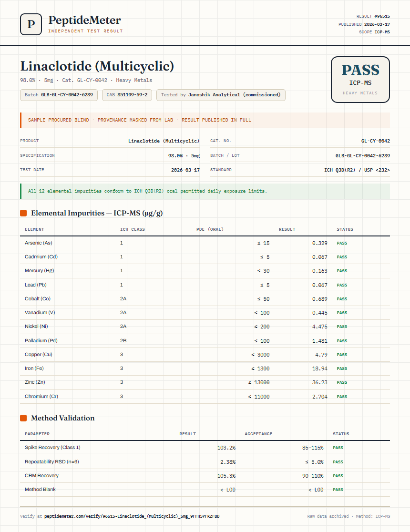Select the Palladium class 2B cell
This screenshot has height=532, width=410.
click(123, 341)
